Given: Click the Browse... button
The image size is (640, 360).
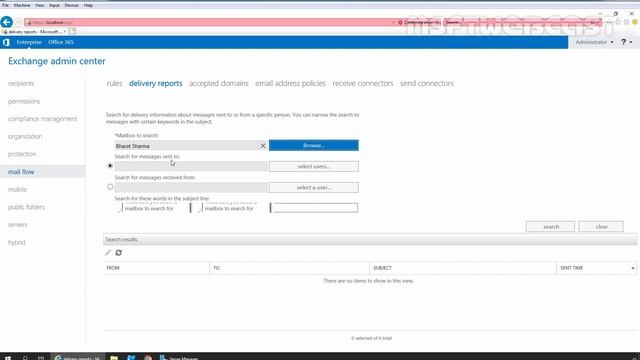Looking at the screenshot, I should [313, 145].
